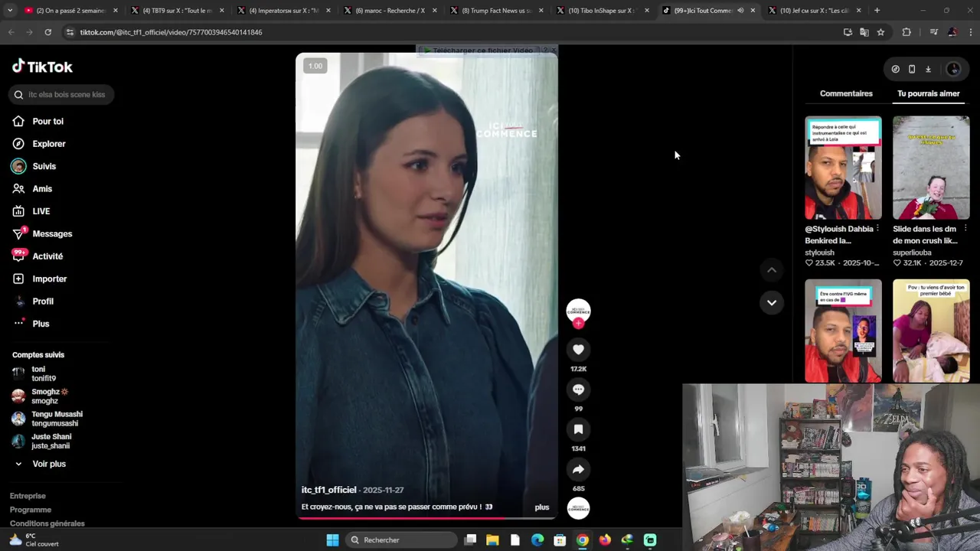Viewport: 980px width, 551px height.
Task: Follow itc_tf1_officiel via red plus badge
Action: pyautogui.click(x=578, y=324)
